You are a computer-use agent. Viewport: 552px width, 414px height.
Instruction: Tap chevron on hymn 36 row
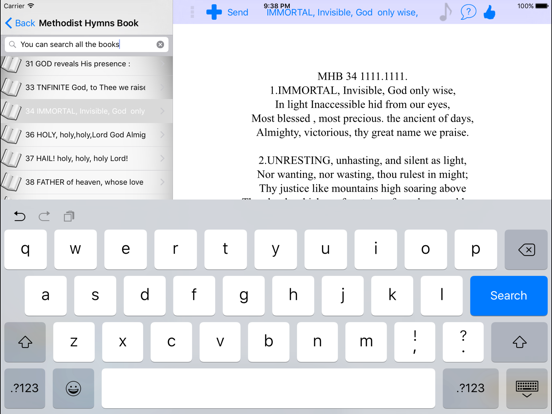pos(162,135)
